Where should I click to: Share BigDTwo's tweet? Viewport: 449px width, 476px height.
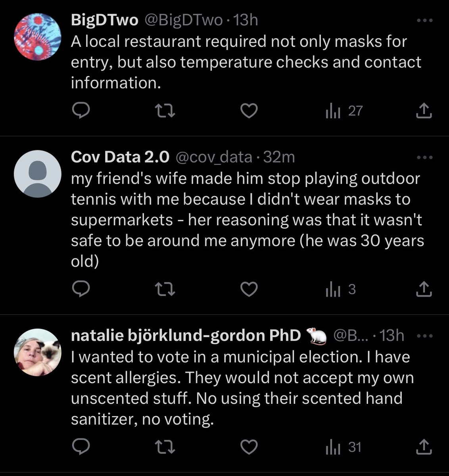424,111
